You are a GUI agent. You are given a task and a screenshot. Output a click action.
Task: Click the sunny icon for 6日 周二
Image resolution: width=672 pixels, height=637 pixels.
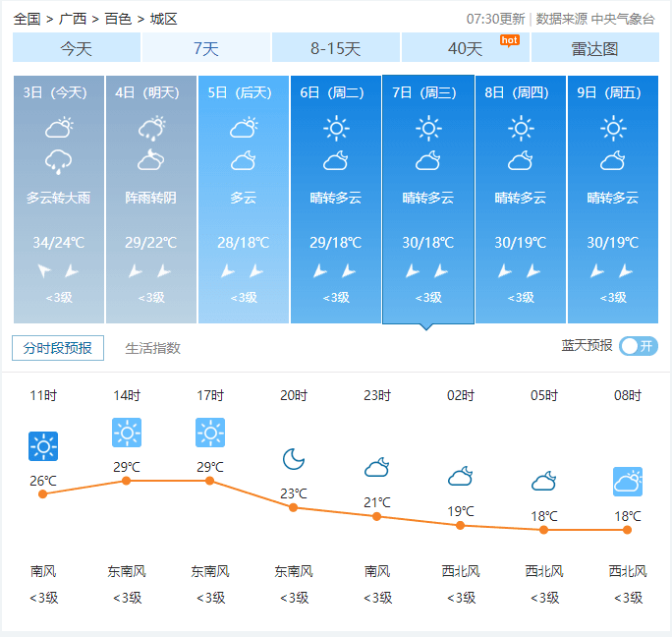click(x=336, y=128)
